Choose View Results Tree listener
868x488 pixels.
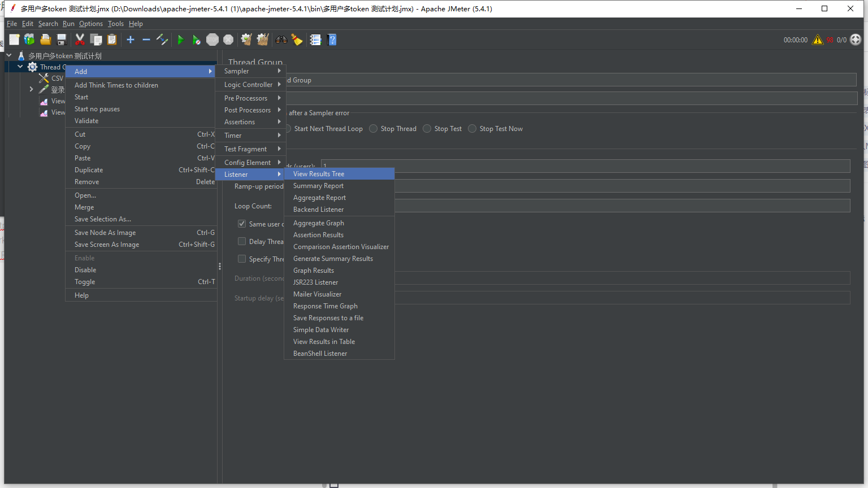click(x=339, y=174)
